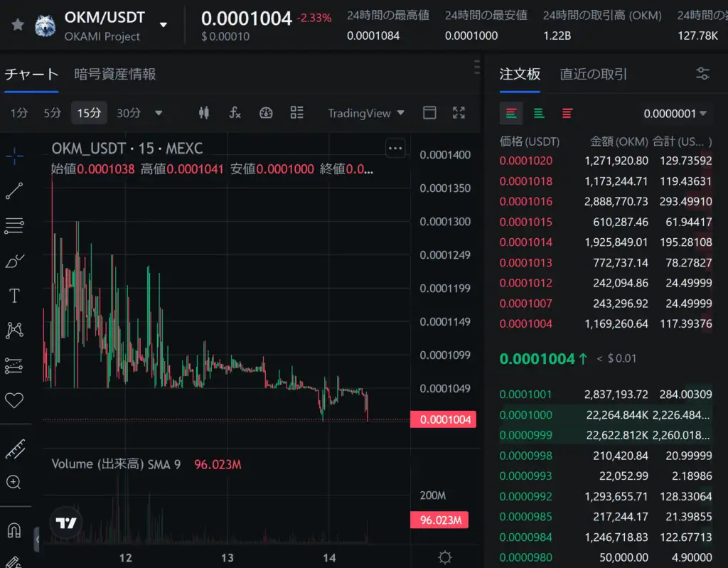Image resolution: width=728 pixels, height=568 pixels.
Task: Open the OKM/USDT pair selector dropdown
Action: coord(164,25)
